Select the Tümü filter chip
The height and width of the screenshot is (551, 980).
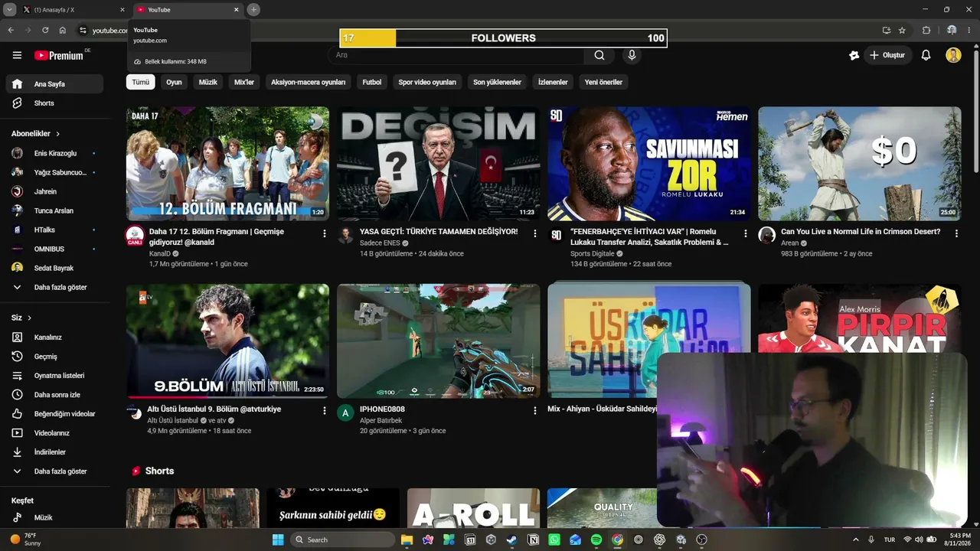pos(141,82)
